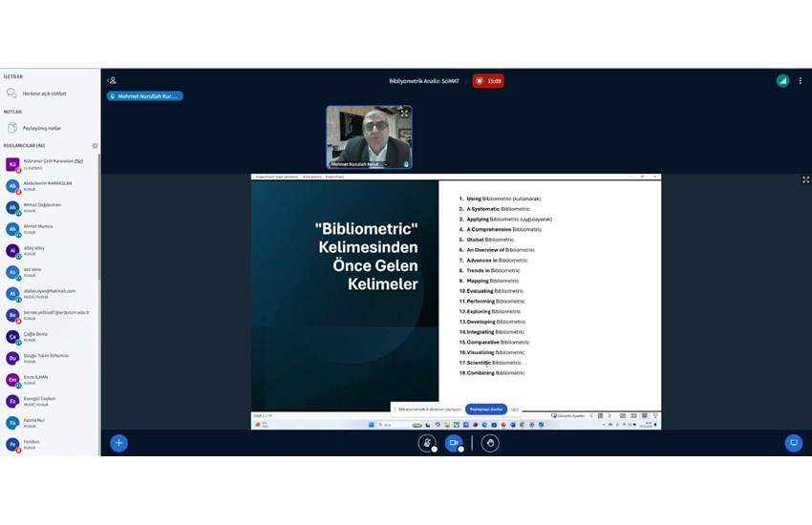812x525 pixels.
Task: Open the three-dot options menu
Action: pos(801,81)
